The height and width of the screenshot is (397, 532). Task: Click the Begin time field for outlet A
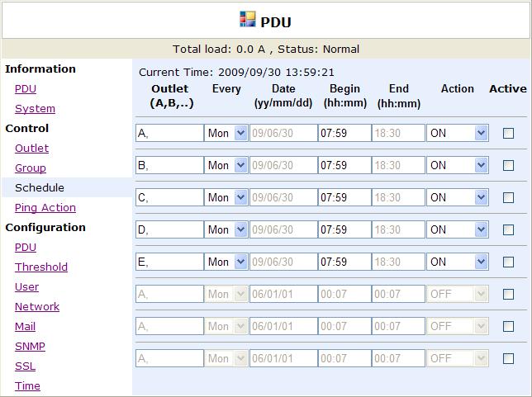coord(344,133)
